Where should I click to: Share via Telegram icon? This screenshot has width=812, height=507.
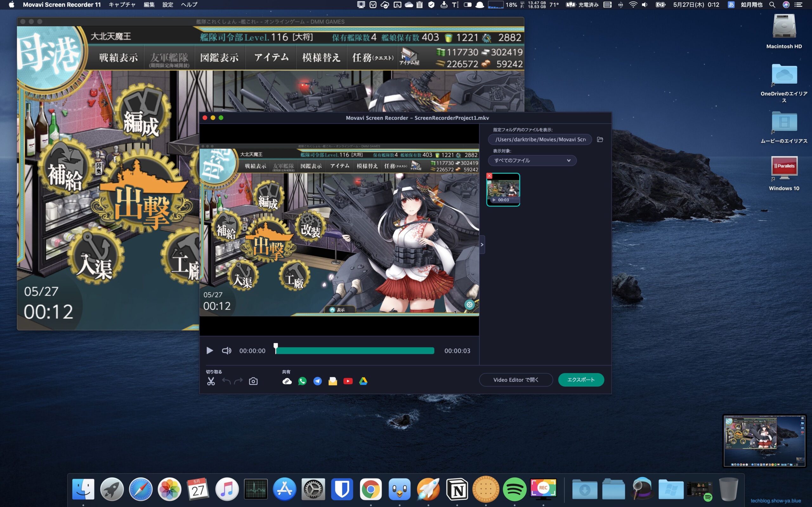[x=318, y=381]
